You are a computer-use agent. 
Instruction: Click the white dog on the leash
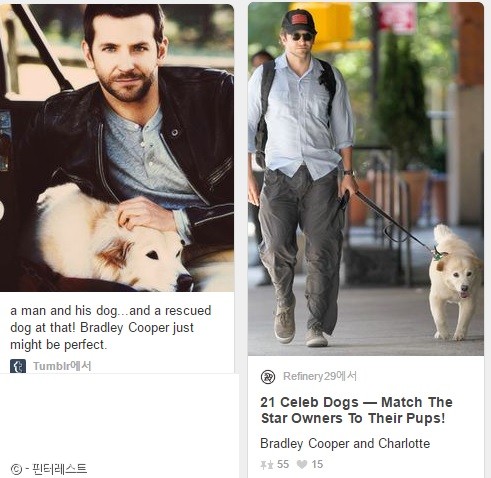pos(456,282)
